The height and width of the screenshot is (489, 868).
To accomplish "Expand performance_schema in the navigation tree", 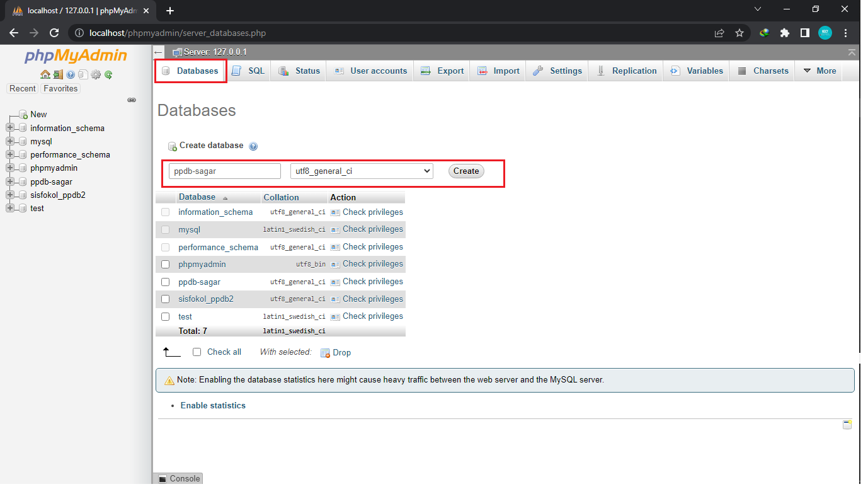I will click(x=9, y=155).
